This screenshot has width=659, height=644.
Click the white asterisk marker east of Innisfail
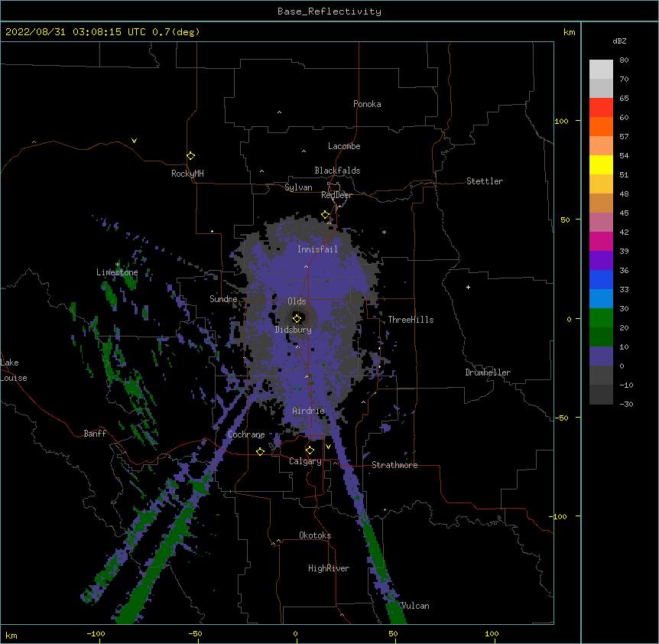[x=384, y=232]
